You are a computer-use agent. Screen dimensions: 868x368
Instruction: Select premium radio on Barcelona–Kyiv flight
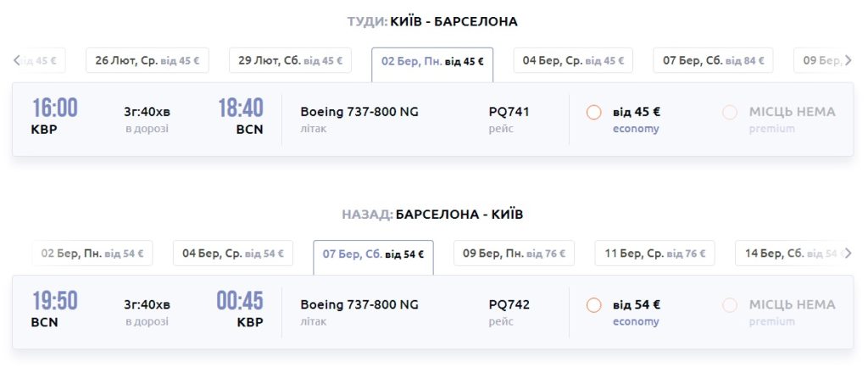point(730,304)
